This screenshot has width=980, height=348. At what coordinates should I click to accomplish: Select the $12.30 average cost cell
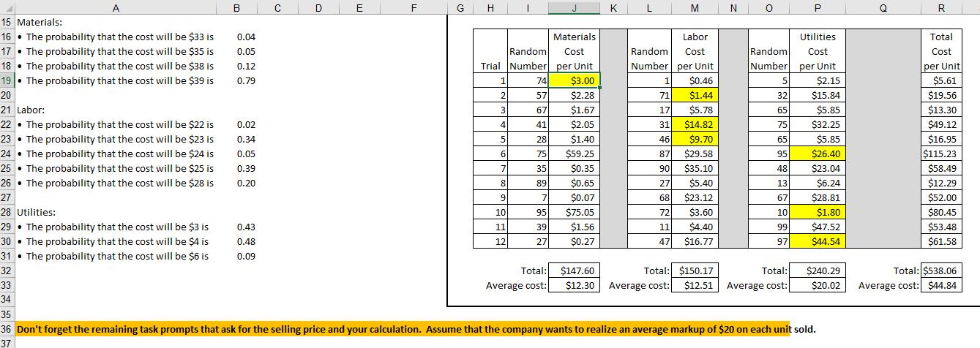coord(575,285)
